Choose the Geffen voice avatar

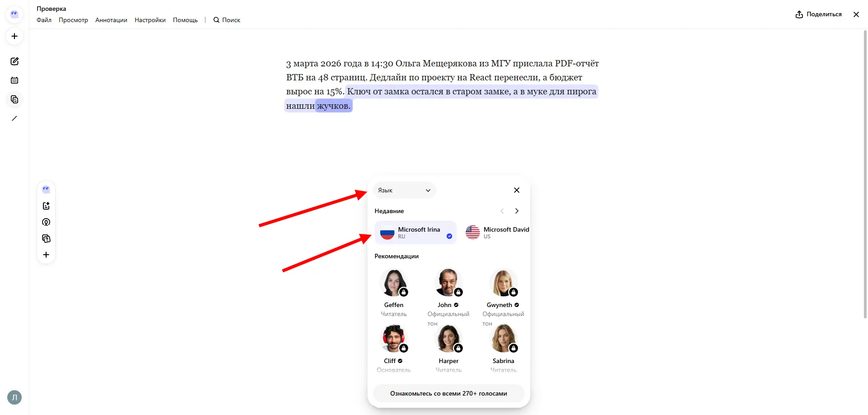394,283
